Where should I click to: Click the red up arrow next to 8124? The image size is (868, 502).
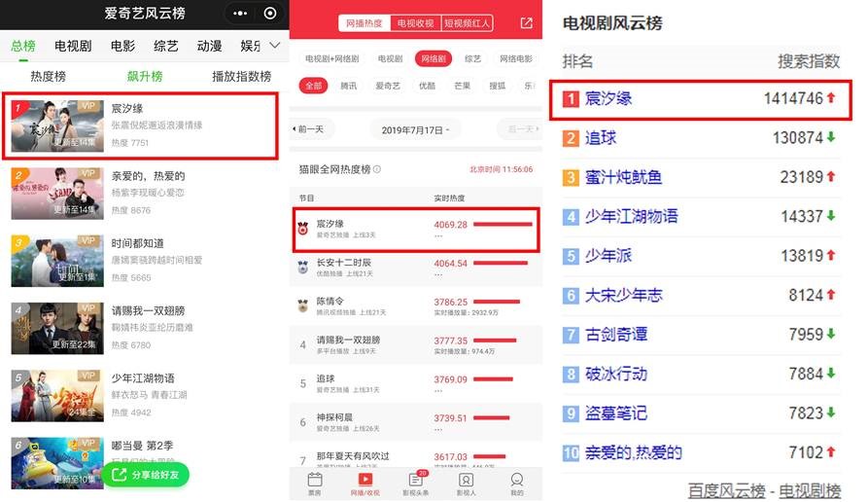pyautogui.click(x=831, y=294)
